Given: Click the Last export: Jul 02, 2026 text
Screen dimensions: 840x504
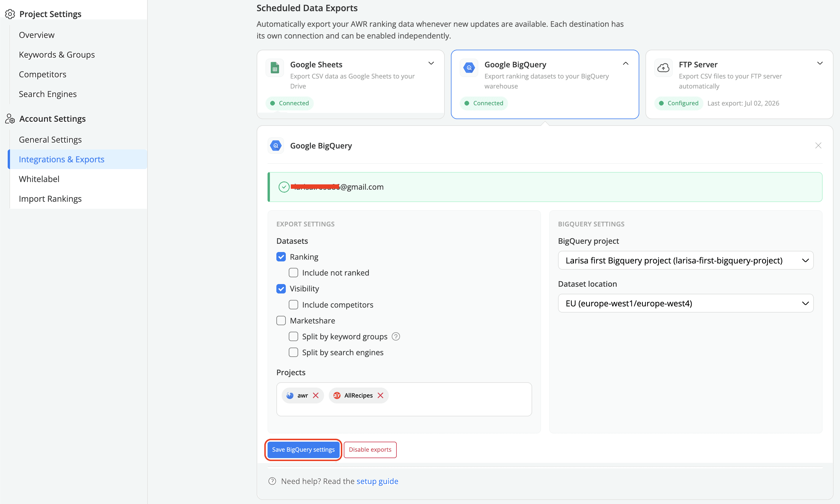Looking at the screenshot, I should 743,103.
